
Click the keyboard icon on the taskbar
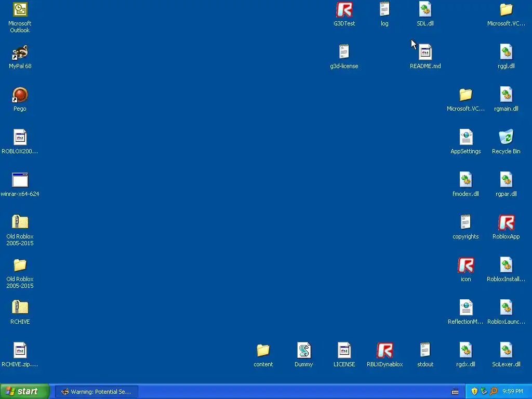click(x=455, y=392)
